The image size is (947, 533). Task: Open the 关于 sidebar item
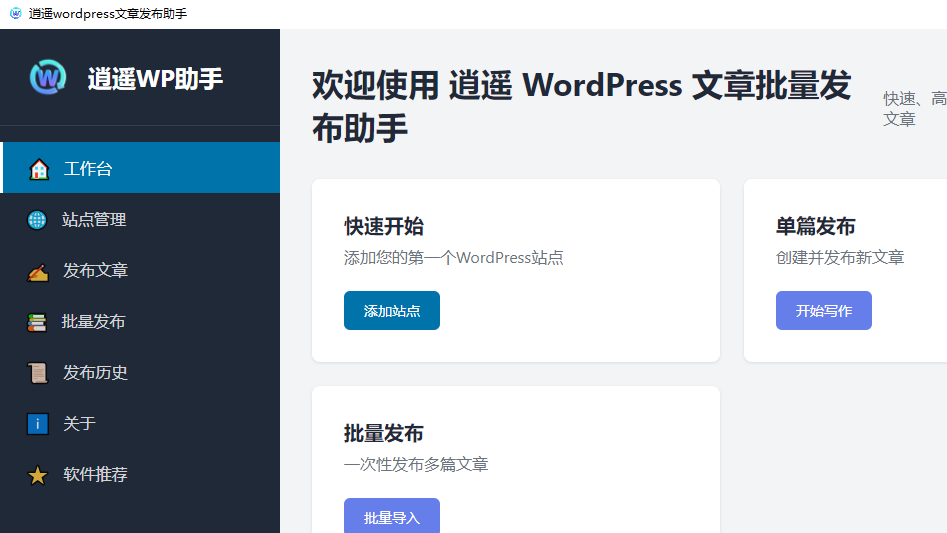click(x=140, y=423)
